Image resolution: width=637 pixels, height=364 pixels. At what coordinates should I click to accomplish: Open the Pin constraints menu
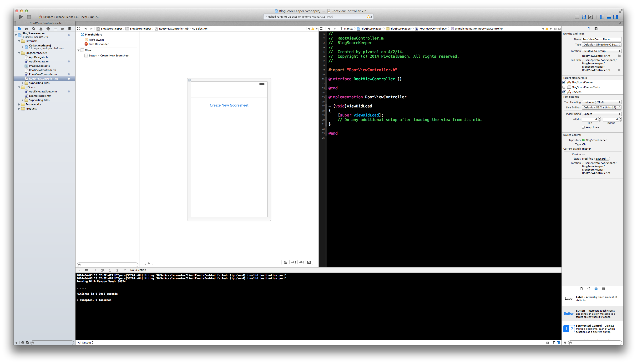click(x=293, y=262)
